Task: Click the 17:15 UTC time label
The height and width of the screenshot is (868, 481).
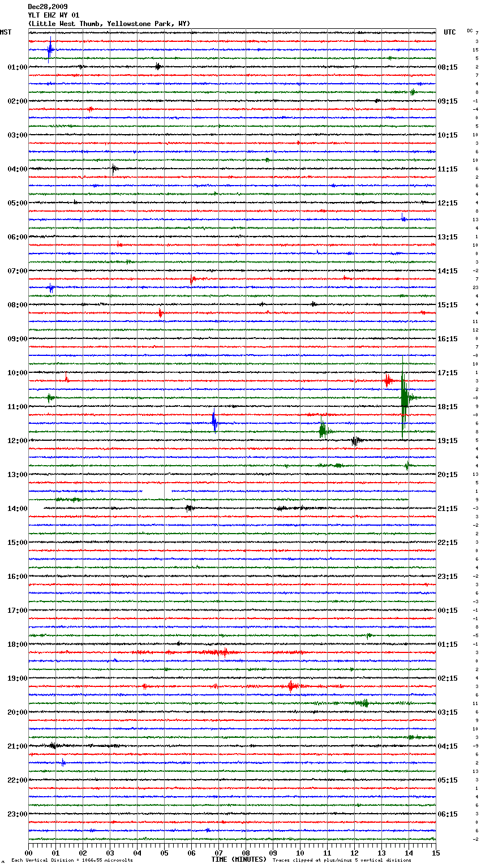Action: [x=448, y=373]
